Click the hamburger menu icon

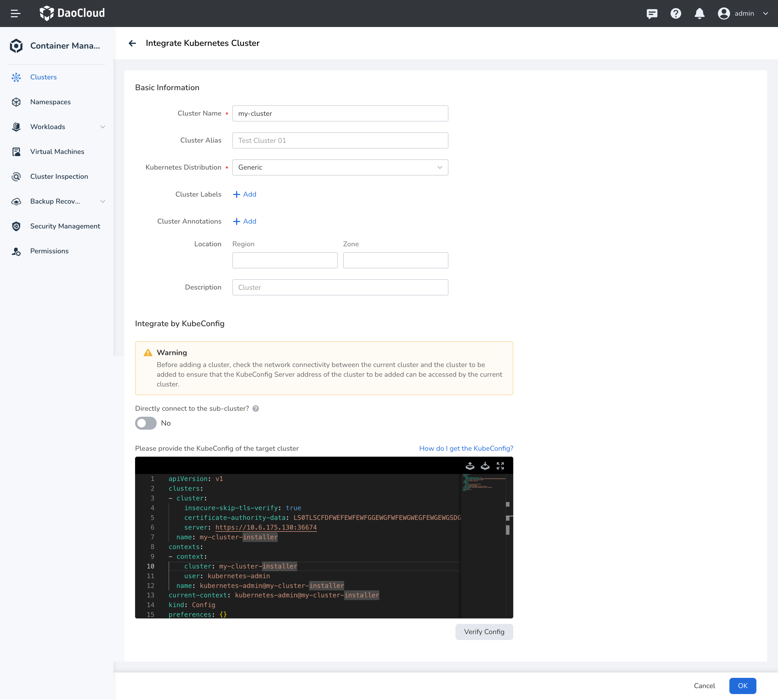point(16,13)
